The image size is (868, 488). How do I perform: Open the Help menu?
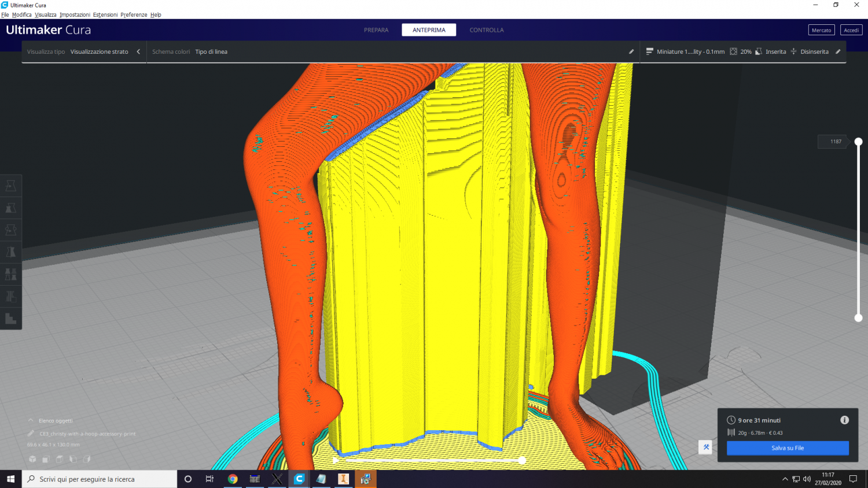pyautogui.click(x=156, y=14)
